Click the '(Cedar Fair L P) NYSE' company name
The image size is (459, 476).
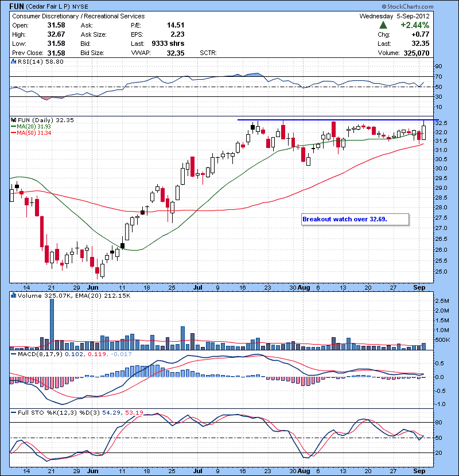coord(57,7)
